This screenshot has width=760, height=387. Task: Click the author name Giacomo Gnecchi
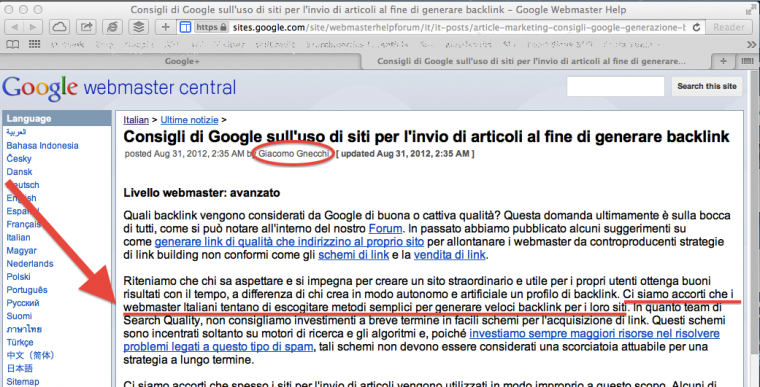(x=294, y=154)
